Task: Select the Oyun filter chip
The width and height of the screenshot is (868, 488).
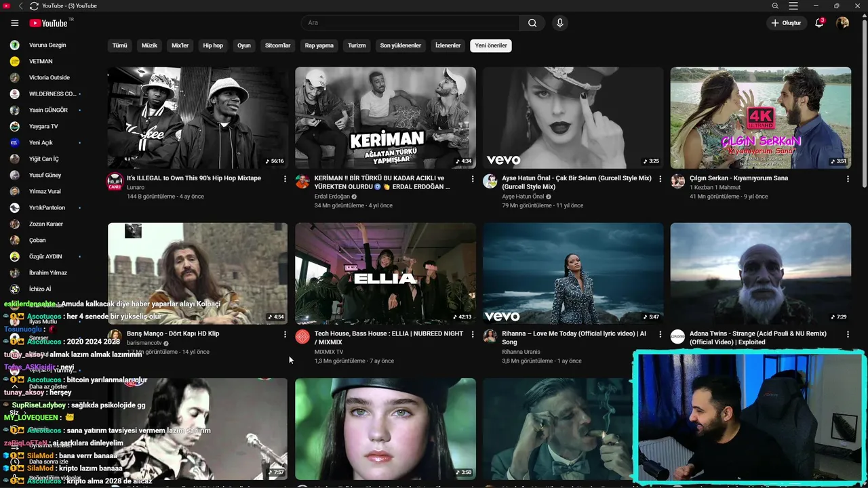Action: coord(244,45)
